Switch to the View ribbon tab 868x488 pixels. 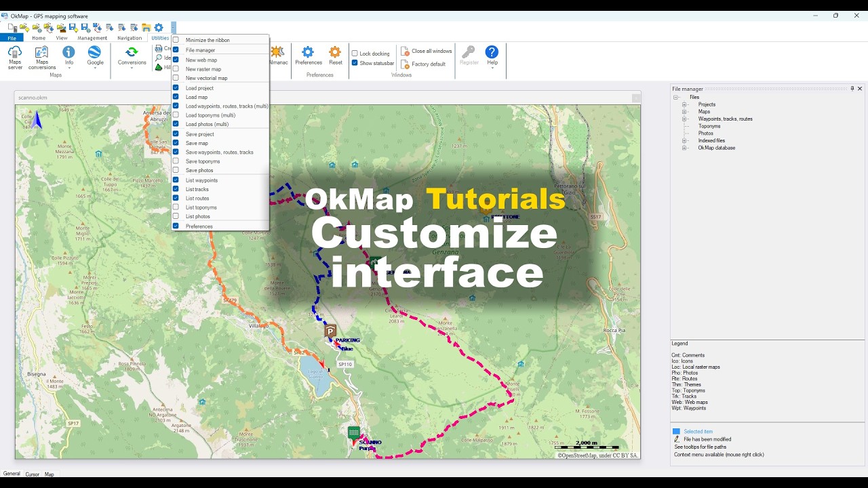62,38
